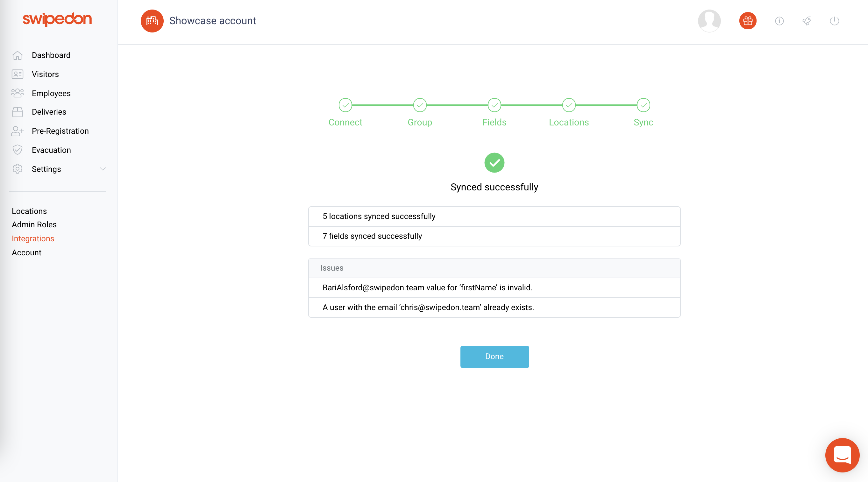Screen dimensions: 868x482
Task: Open the user avatar profile
Action: pyautogui.click(x=709, y=21)
